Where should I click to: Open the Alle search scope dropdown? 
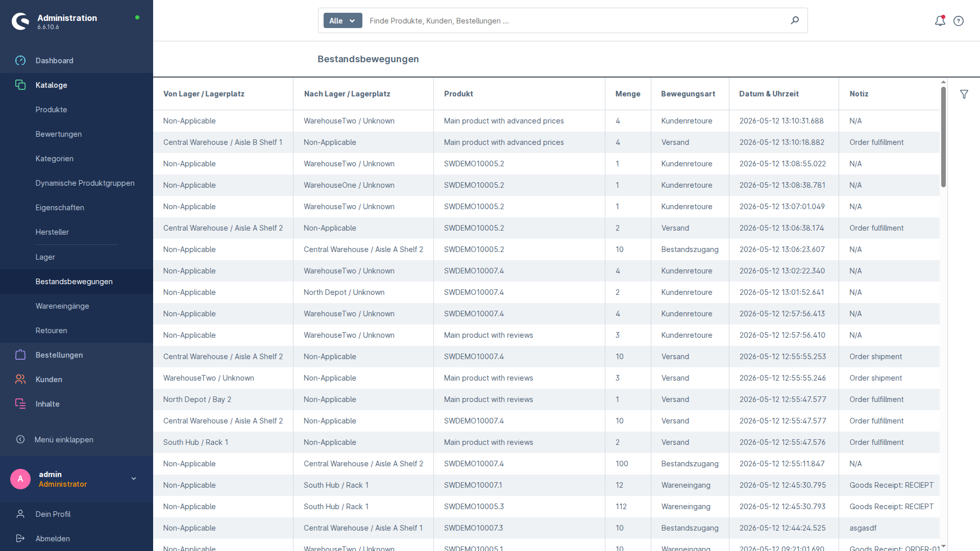(x=342, y=21)
